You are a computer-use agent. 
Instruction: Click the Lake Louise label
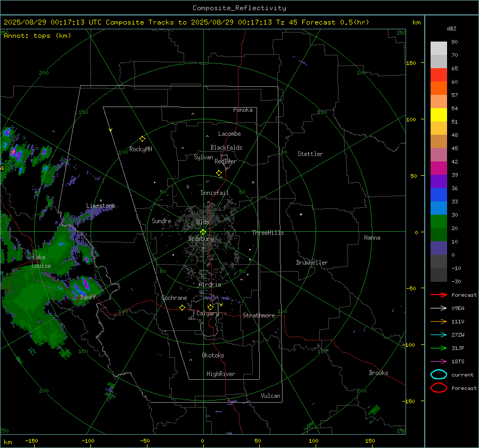[41, 262]
